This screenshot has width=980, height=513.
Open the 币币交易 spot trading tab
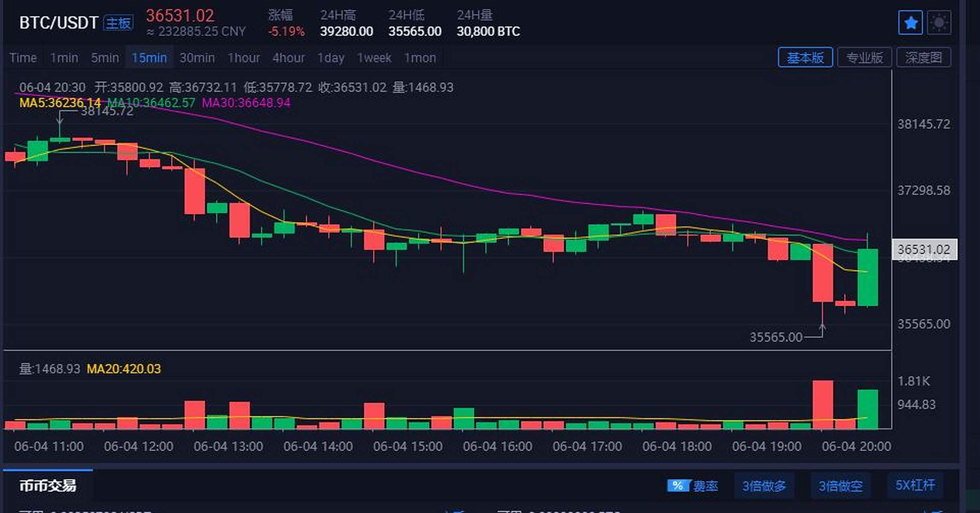[48, 485]
